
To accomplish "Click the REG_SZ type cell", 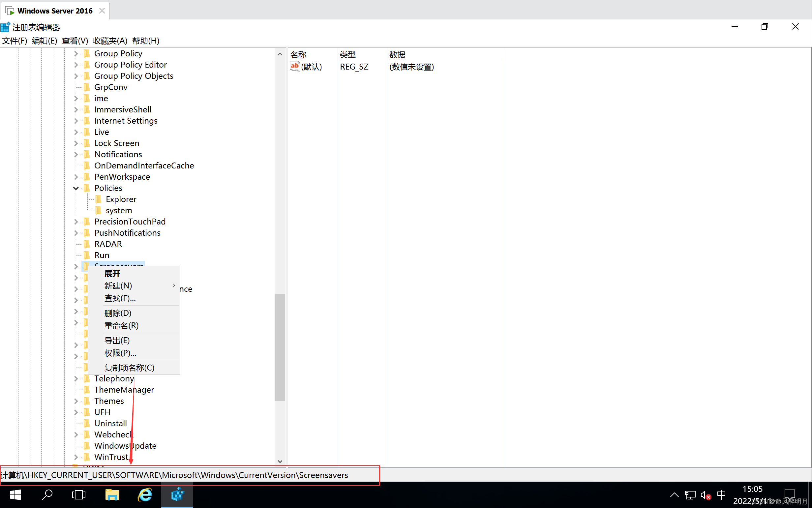I will click(x=354, y=67).
